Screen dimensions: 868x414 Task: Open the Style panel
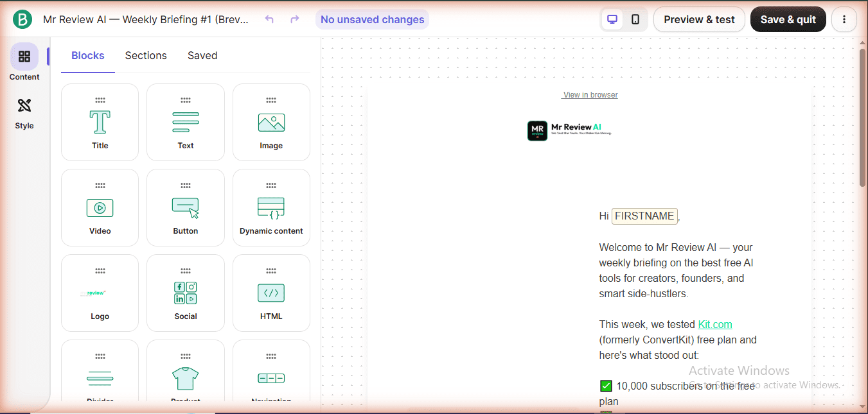point(24,112)
